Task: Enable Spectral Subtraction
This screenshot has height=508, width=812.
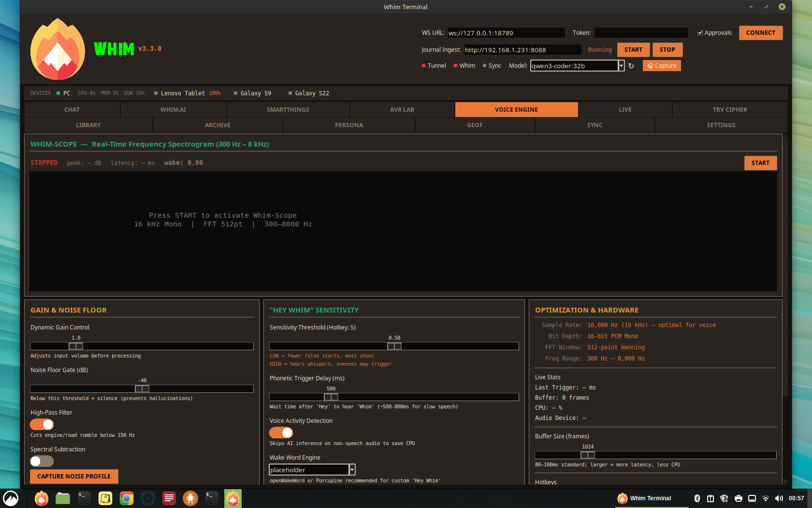Action: click(42, 461)
